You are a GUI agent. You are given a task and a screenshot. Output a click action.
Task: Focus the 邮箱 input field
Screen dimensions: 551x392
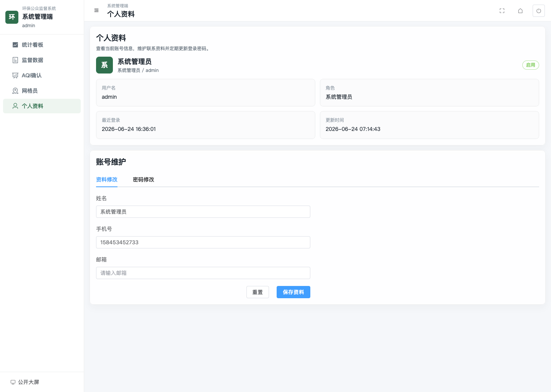tap(203, 273)
